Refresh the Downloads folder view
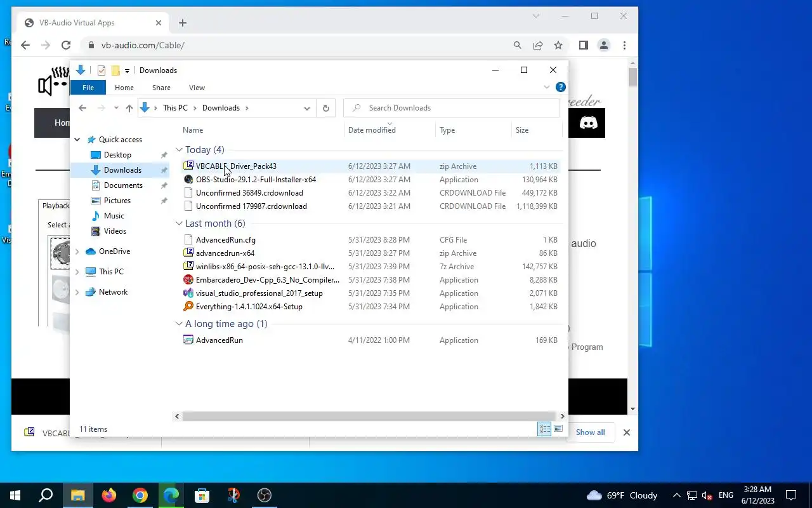 pos(325,108)
